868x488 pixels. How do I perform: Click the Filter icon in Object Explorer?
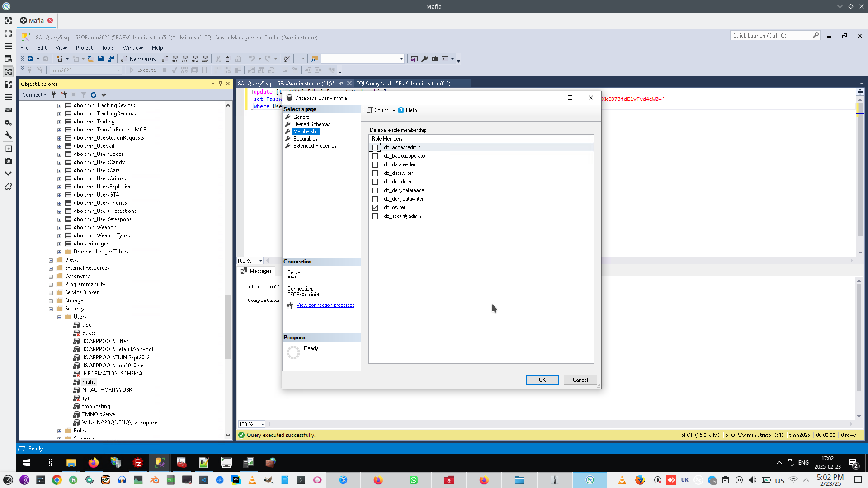tap(84, 94)
